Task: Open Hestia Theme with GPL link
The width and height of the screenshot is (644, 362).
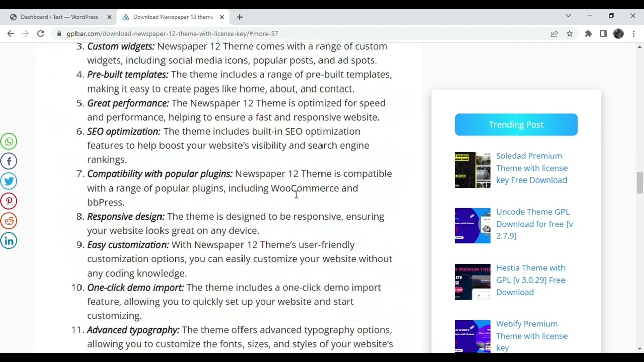Action: (531, 280)
